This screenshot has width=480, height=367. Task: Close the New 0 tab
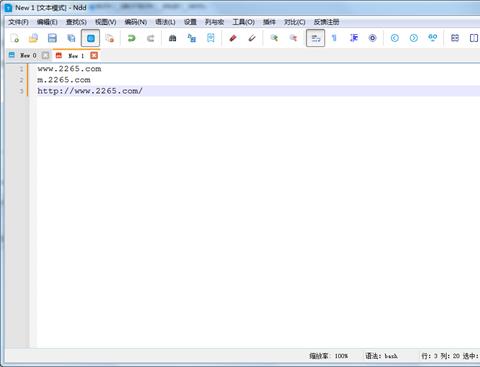46,55
